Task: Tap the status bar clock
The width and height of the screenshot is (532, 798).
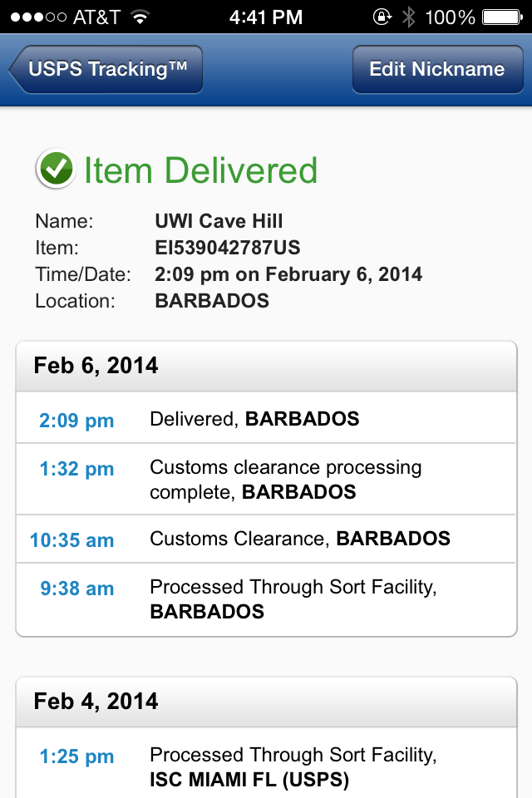Action: coord(265,17)
